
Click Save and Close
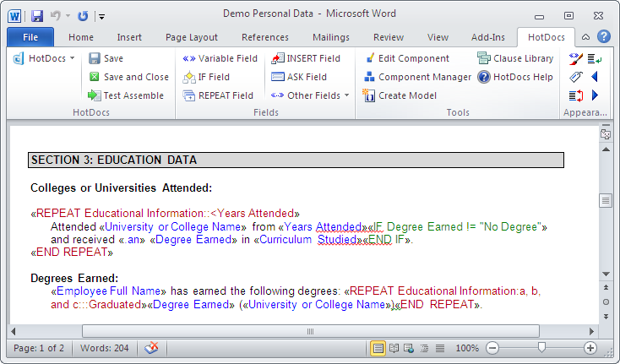pos(128,77)
